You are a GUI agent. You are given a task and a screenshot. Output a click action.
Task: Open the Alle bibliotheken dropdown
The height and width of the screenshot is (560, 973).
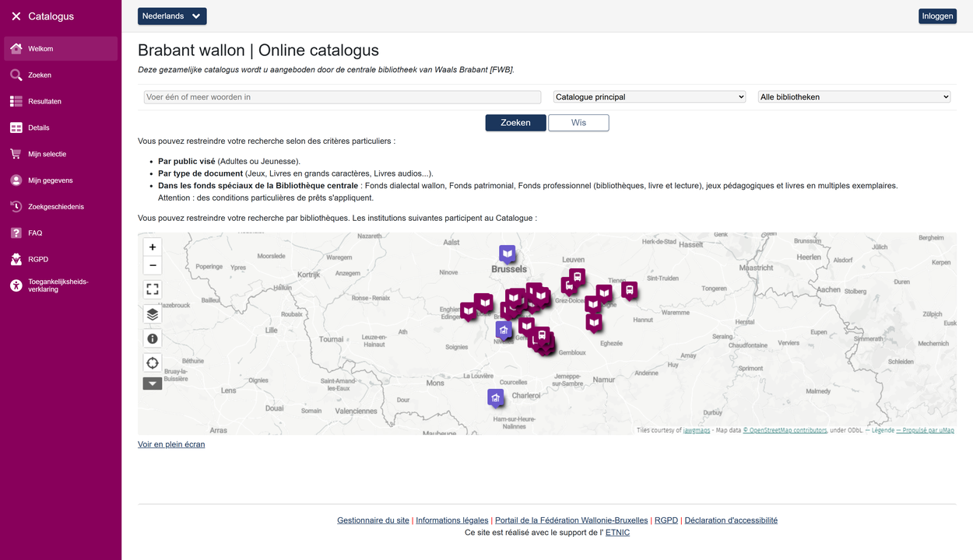coord(853,96)
